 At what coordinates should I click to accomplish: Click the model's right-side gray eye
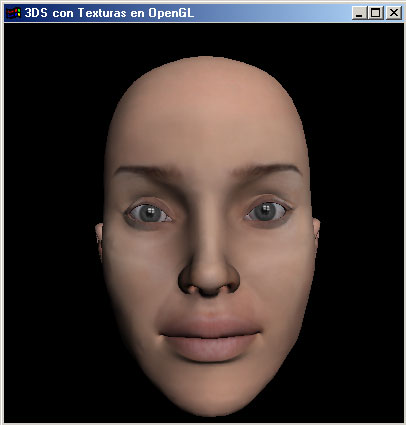coord(266,211)
